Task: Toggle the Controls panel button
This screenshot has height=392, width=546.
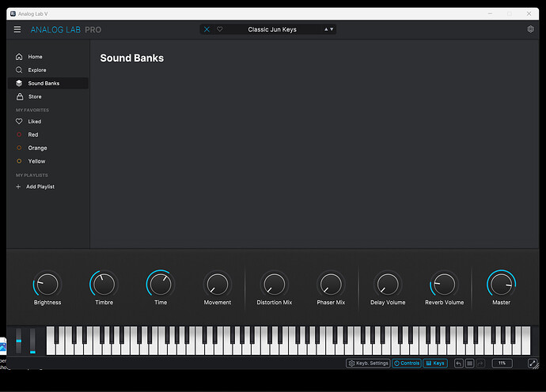Action: coord(407,363)
